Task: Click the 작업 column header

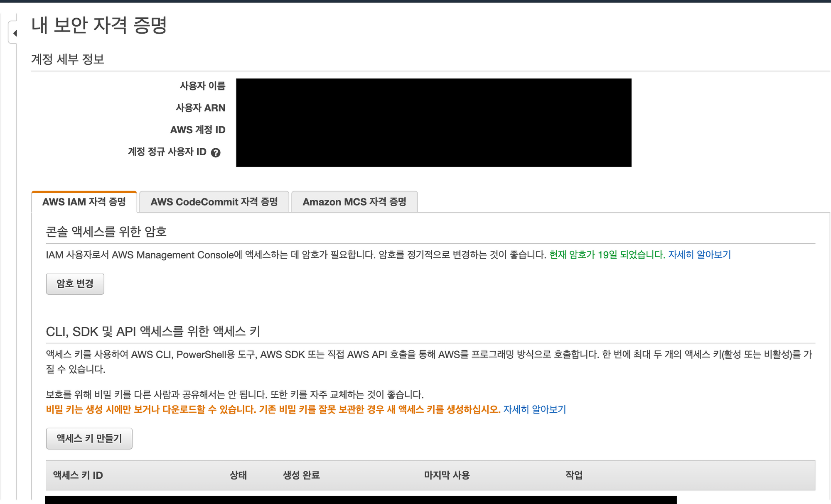Action: (x=574, y=475)
